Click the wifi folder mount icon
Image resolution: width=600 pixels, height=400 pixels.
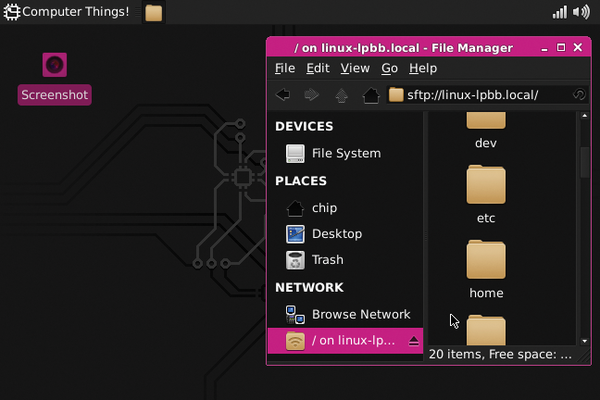coord(295,341)
